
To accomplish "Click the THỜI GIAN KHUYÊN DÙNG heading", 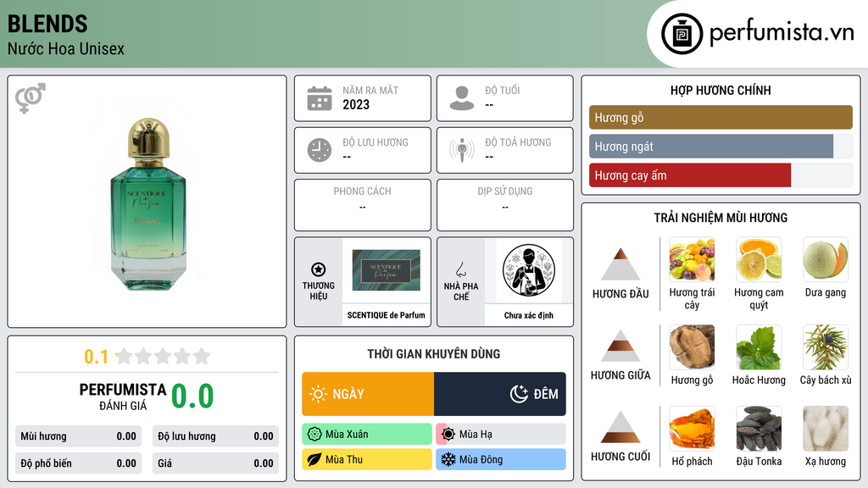I will 434,354.
